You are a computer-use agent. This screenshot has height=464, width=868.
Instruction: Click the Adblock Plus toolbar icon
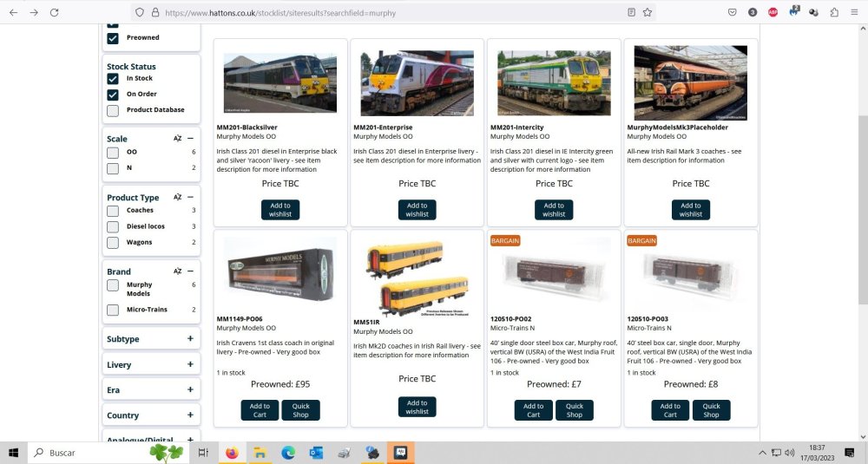(773, 12)
